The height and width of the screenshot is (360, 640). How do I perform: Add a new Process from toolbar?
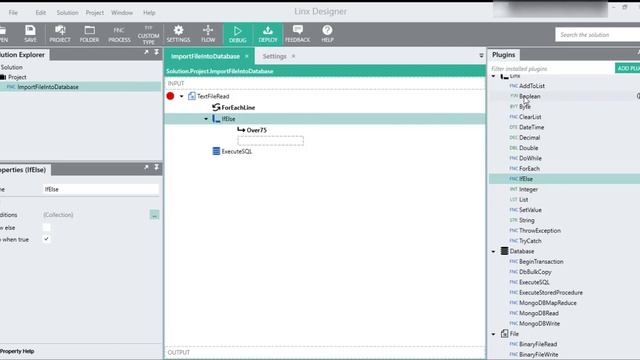tap(119, 34)
